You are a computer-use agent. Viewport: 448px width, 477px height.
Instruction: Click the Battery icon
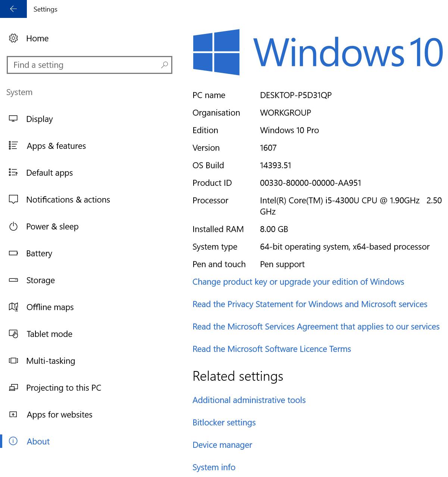click(x=13, y=253)
